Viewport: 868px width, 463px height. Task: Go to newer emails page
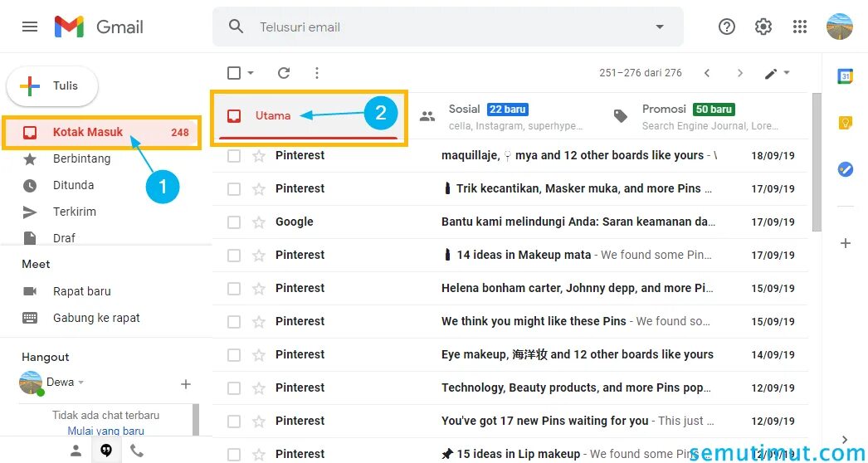(706, 73)
